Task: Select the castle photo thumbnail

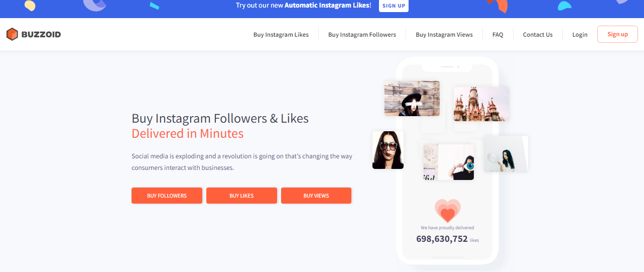Action: [481, 104]
